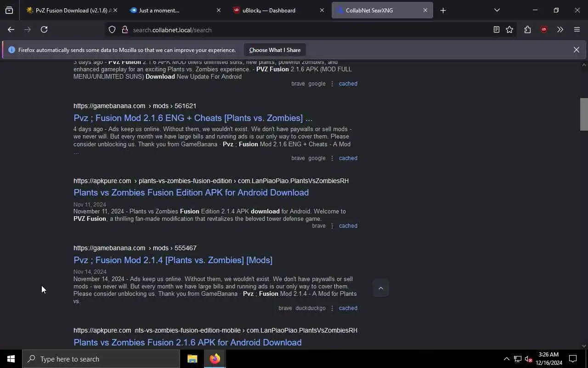Go back to previous page

(11, 29)
